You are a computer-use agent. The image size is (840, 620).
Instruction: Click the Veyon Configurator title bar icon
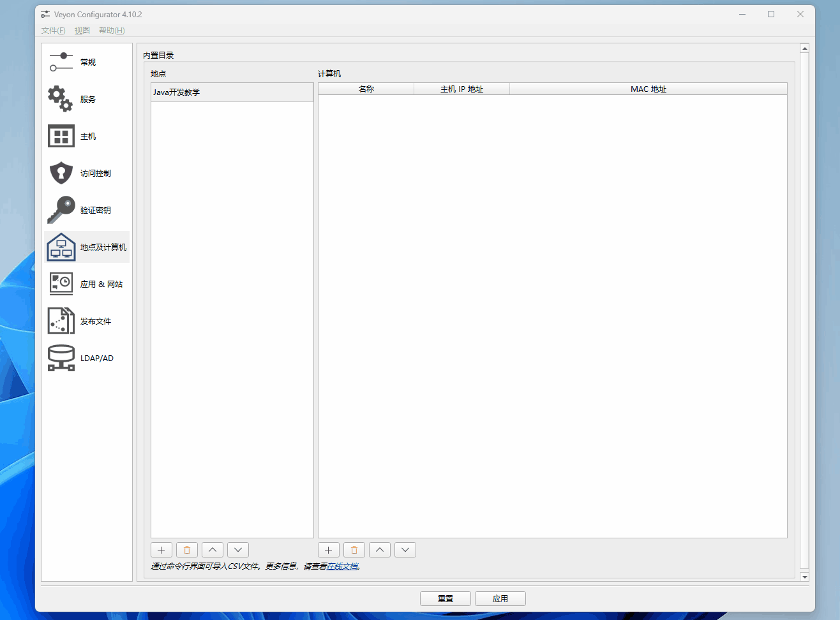point(45,14)
